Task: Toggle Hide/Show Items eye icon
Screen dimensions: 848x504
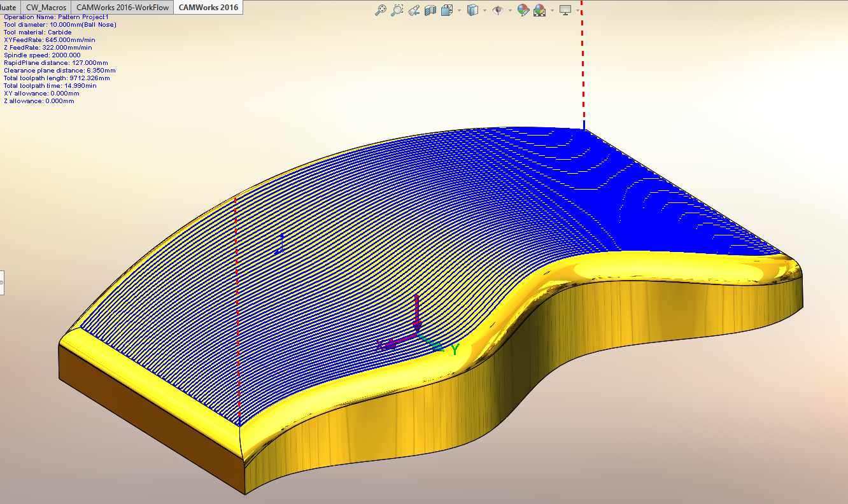Action: click(x=498, y=10)
